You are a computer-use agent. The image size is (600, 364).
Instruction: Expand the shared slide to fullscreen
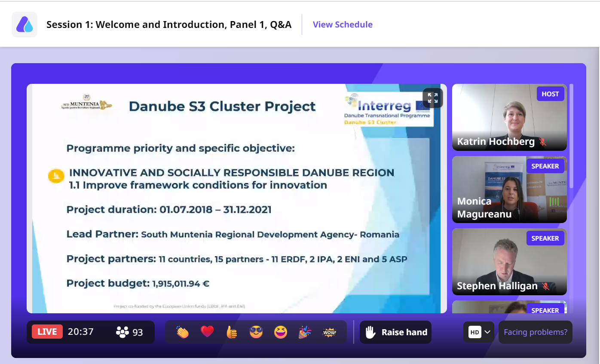[432, 98]
